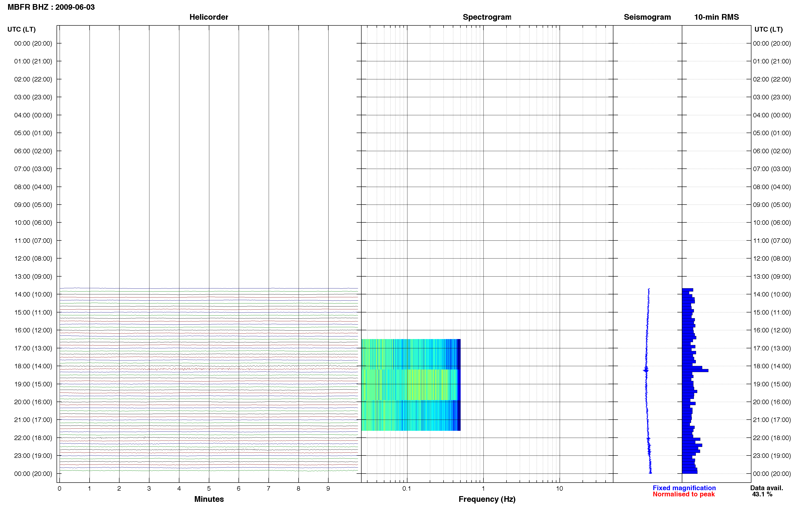Click left time label '10:00 (06:00)'
Viewport: 812px width, 508px height.
tap(33, 223)
